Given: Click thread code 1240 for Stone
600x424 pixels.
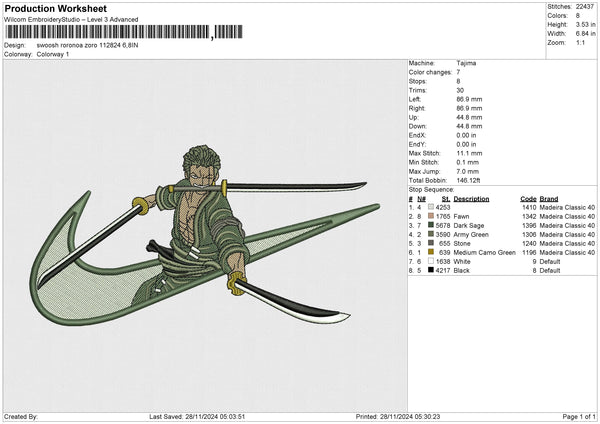Looking at the screenshot, I should [529, 243].
